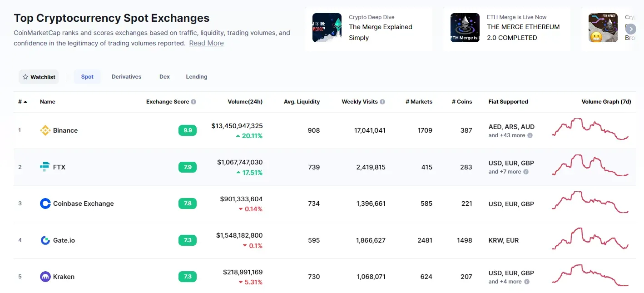Click FTX 'and +7 more' fiat text
This screenshot has height=293, width=644.
[x=505, y=172]
